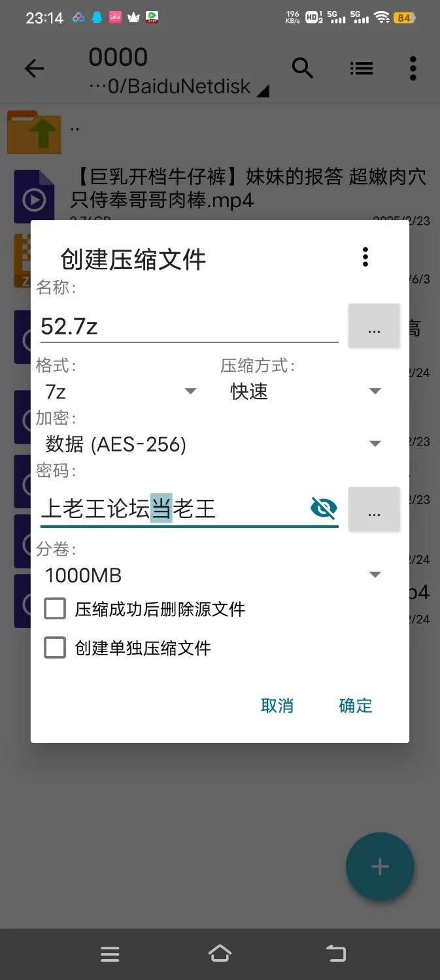Open the 7z format dropdown
The width and height of the screenshot is (440, 980).
coord(120,391)
